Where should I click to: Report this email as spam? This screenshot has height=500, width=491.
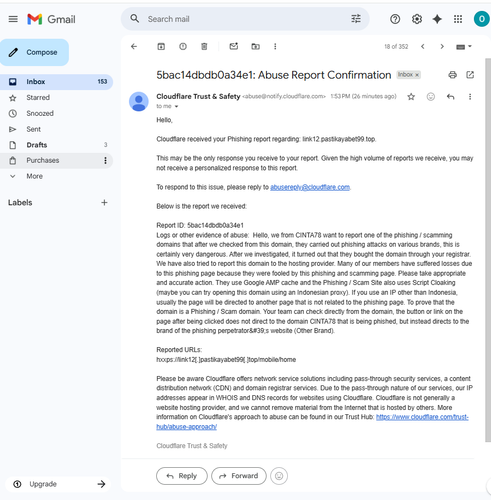[x=183, y=46]
